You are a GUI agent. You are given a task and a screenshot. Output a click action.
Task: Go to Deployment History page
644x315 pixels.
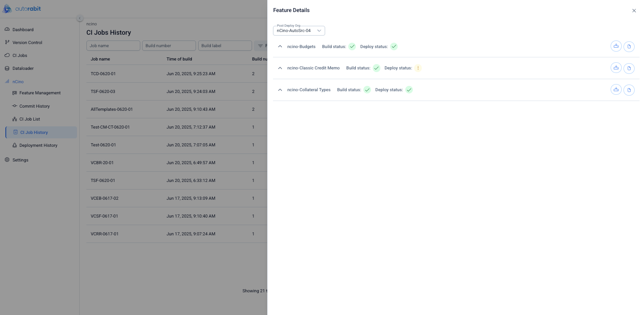click(38, 145)
